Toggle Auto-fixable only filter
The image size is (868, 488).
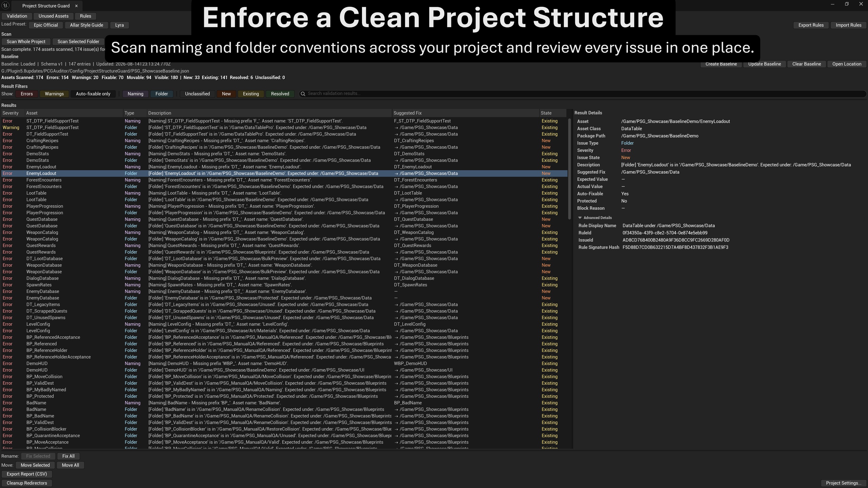click(x=93, y=94)
